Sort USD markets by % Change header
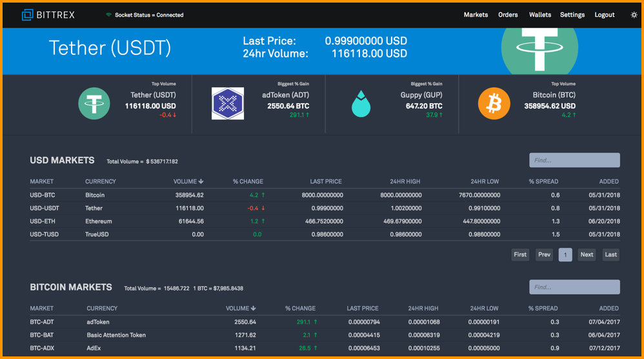 coord(248,181)
